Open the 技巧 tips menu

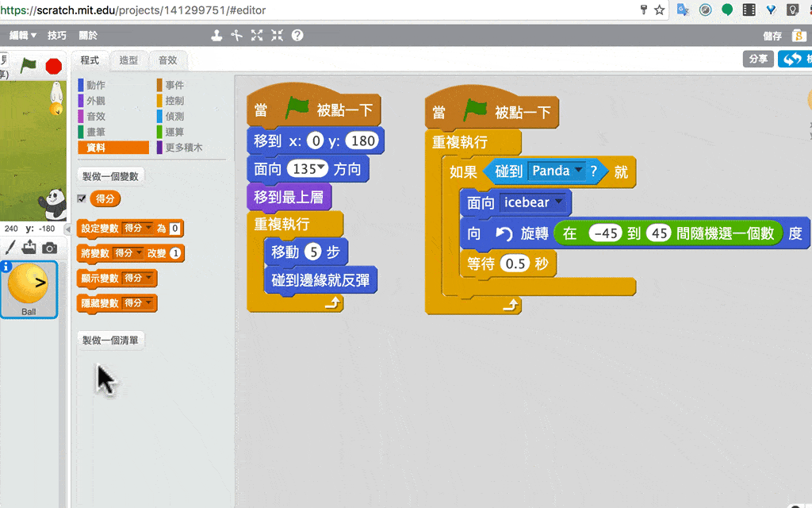pyautogui.click(x=57, y=35)
